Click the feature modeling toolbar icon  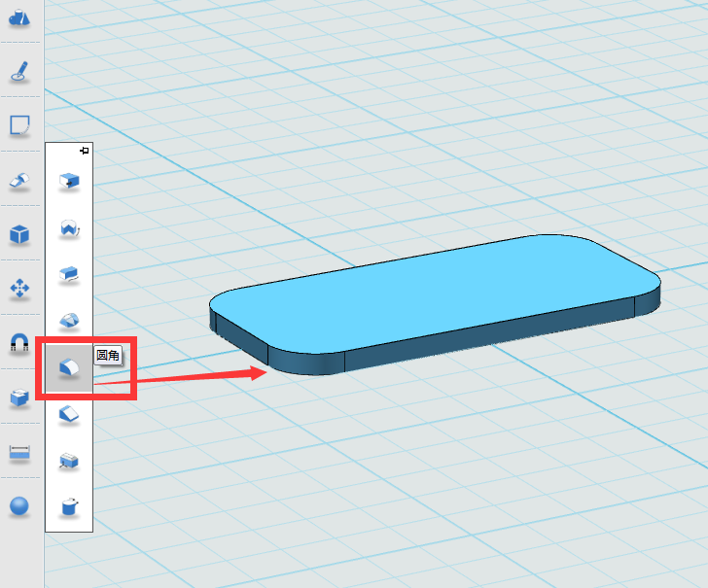[19, 181]
